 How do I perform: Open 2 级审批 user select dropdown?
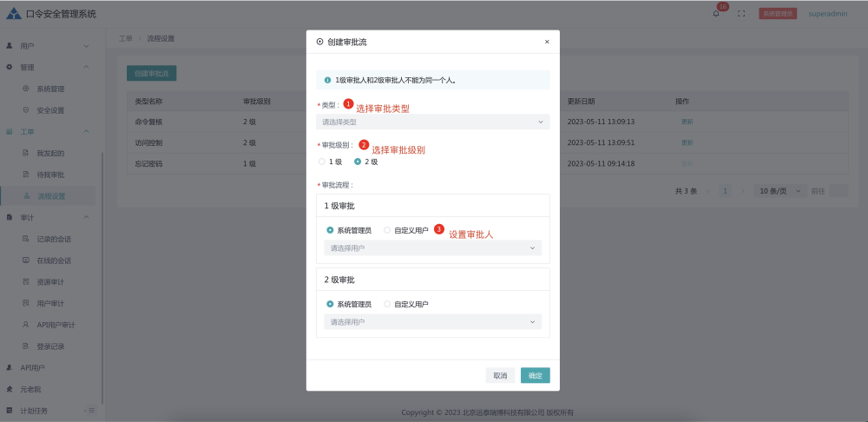[432, 322]
